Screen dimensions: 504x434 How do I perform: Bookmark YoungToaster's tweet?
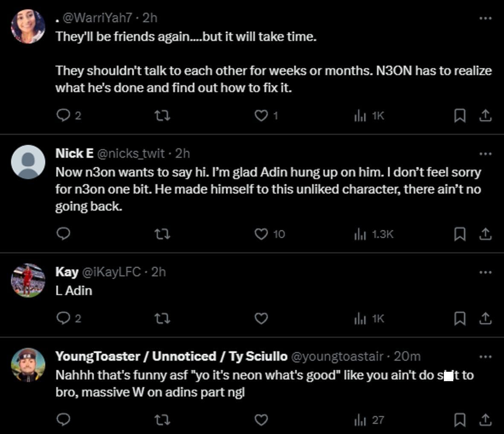click(x=459, y=420)
